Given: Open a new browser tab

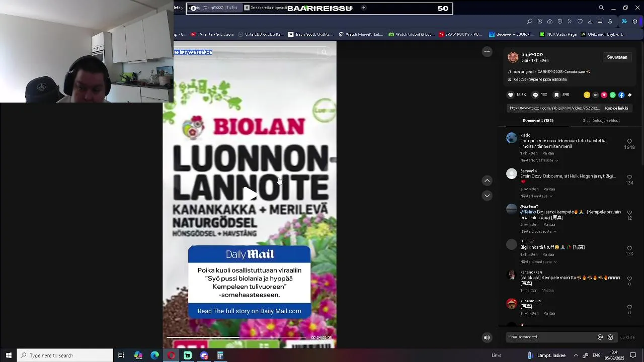Looking at the screenshot, I should (x=363, y=8).
